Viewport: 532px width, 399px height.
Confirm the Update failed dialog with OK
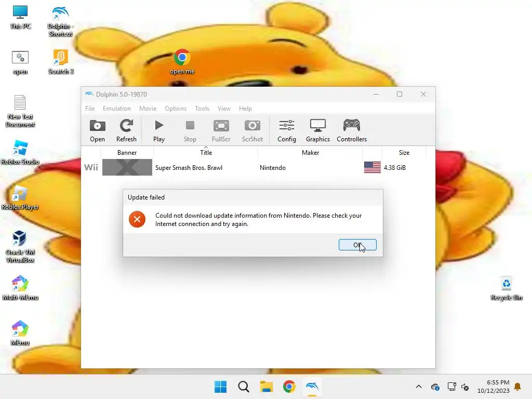coord(357,245)
